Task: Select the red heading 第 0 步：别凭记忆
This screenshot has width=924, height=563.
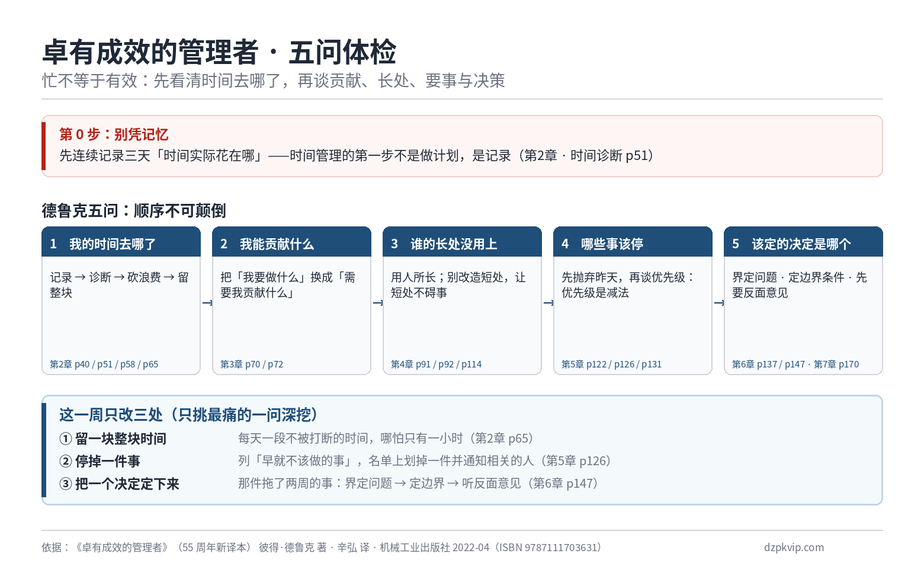Action: click(114, 135)
